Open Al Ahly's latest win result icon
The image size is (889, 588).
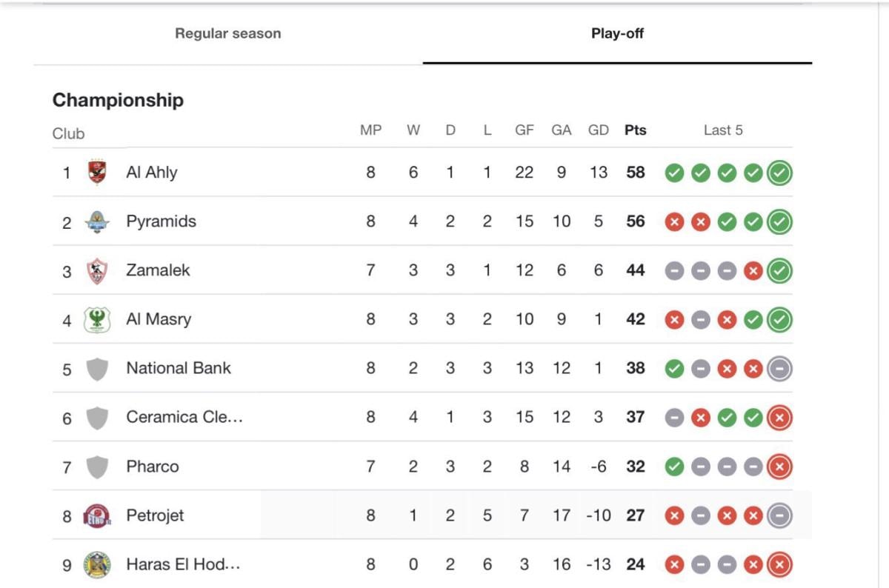coord(779,173)
